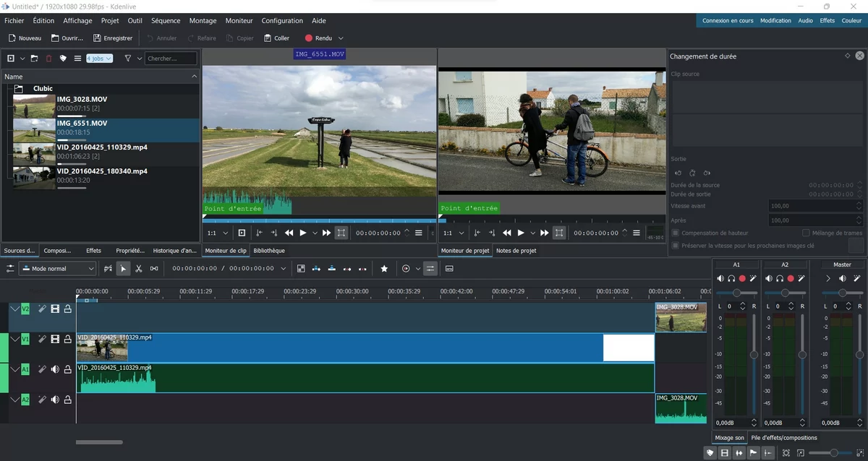Click the Nouveau button
The height and width of the screenshot is (461, 868).
25,38
